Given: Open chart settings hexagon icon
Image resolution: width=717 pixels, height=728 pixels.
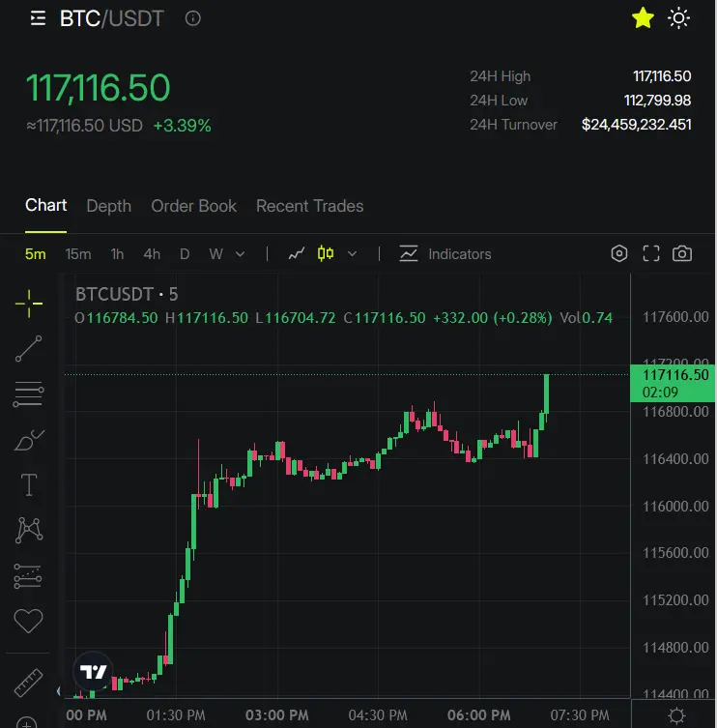Looking at the screenshot, I should tap(619, 253).
